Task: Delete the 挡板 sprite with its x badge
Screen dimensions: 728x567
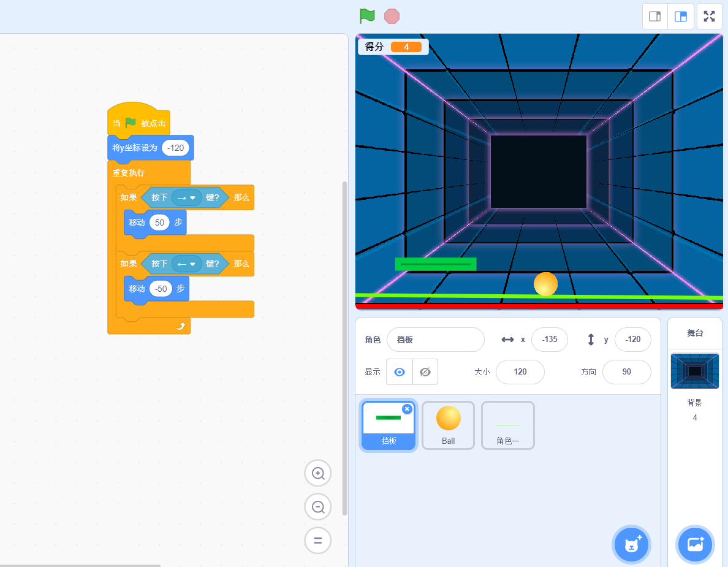Action: [x=407, y=409]
